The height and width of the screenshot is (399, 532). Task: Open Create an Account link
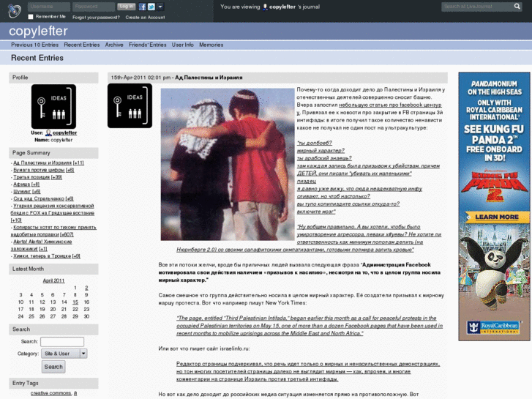point(145,18)
